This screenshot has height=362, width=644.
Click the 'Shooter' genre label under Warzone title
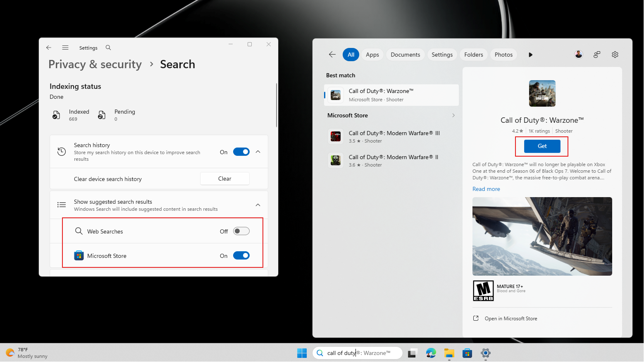tap(564, 131)
